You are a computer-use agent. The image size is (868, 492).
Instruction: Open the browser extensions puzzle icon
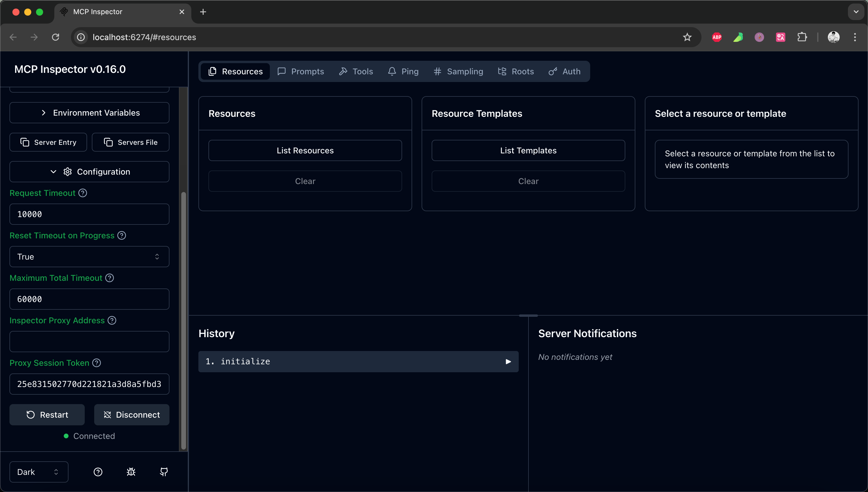point(802,37)
